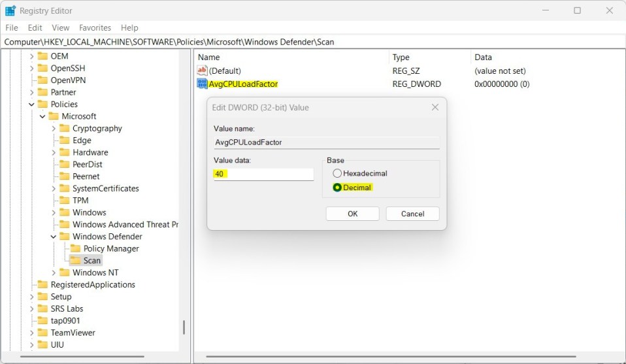Expand the Windows NT key

54,273
